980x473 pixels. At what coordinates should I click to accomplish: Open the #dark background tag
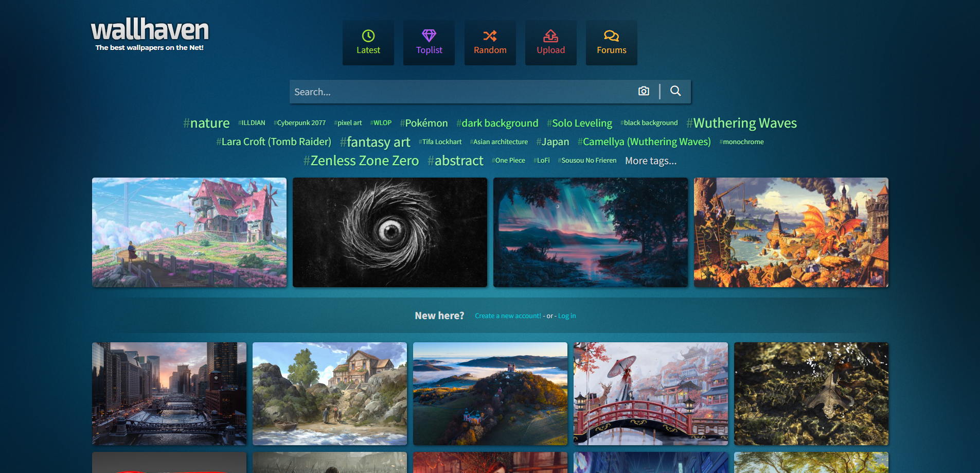[497, 123]
